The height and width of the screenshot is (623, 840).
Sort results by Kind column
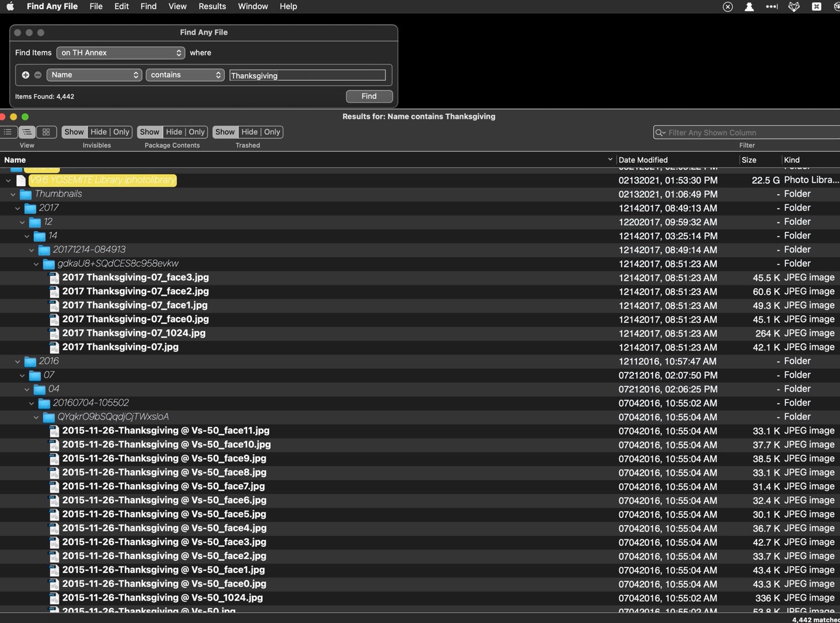point(811,160)
